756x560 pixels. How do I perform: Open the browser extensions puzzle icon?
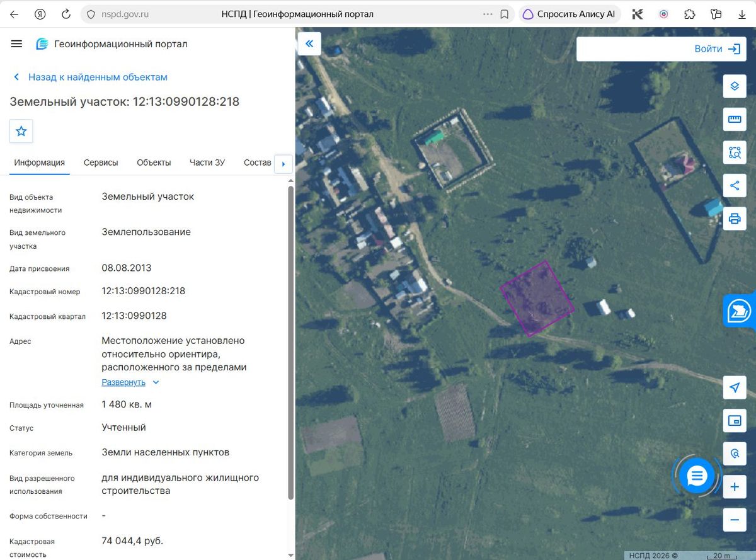689,14
